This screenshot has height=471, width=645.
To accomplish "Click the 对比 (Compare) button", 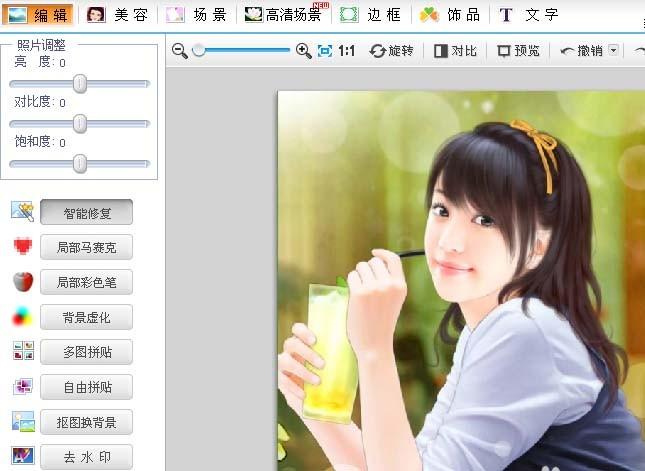I will (455, 51).
